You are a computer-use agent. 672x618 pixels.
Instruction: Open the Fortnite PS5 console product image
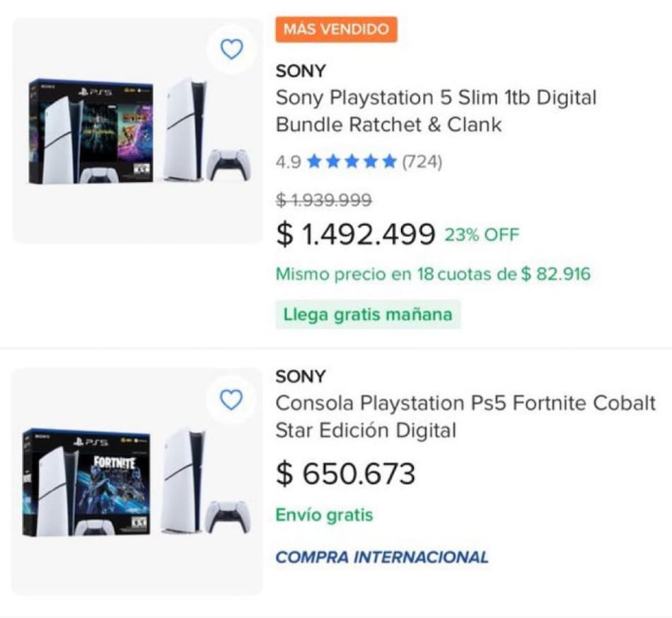point(138,481)
